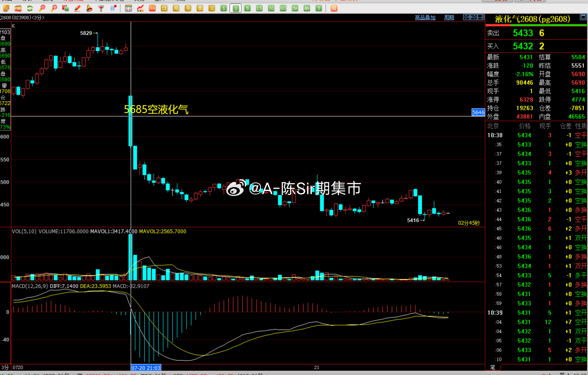Select the quarterly 季 period
Image resolution: width=588 pixels, height=375 pixels.
[x=200, y=8]
